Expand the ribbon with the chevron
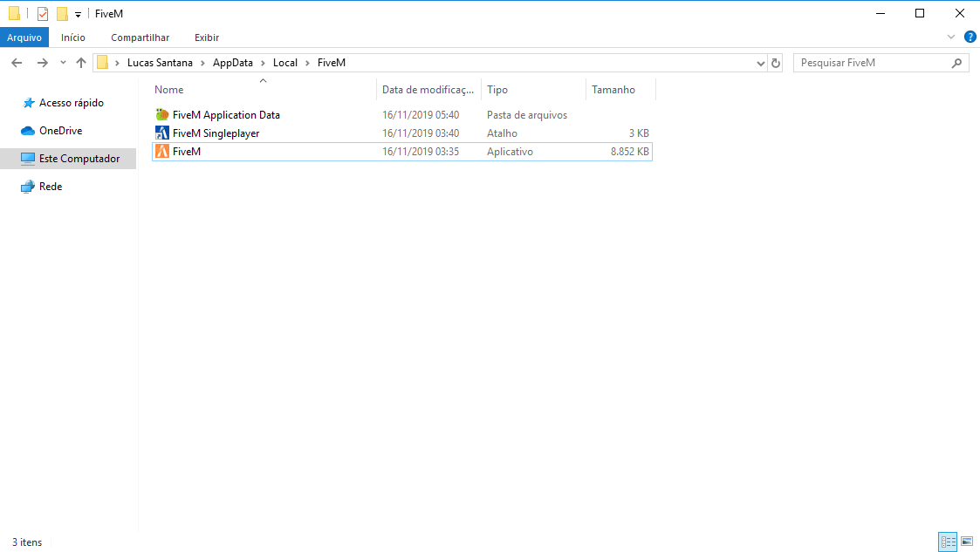 pos(951,37)
